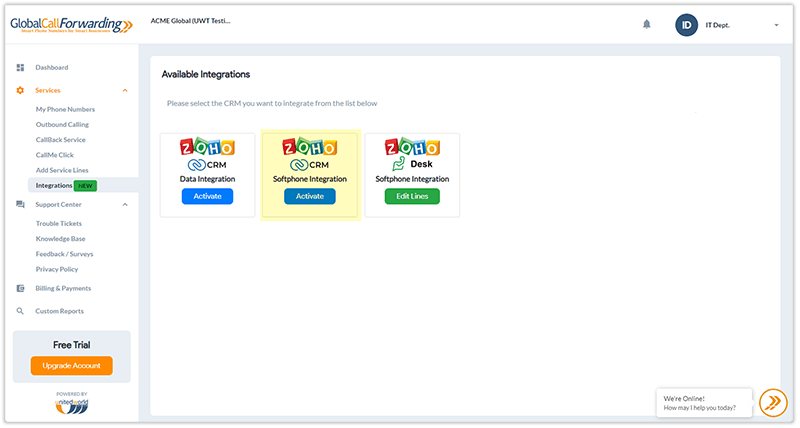Open the Support Center section label
This screenshot has width=800, height=428.
pos(58,205)
